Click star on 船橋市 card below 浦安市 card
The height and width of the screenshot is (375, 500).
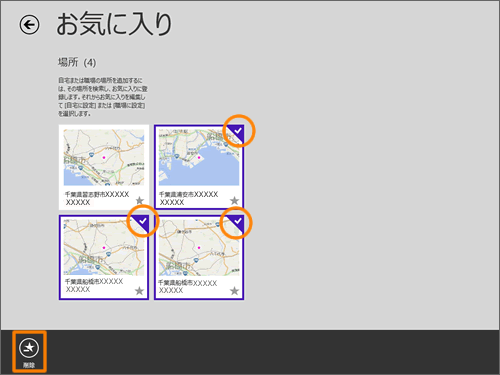234,291
